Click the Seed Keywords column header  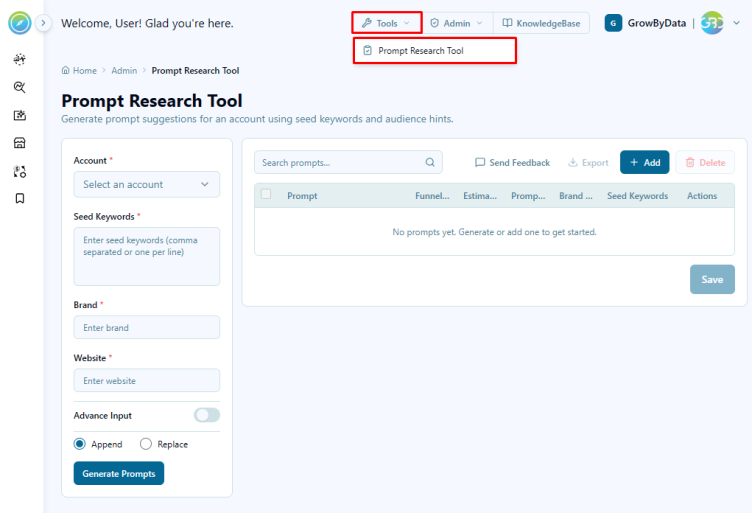(637, 196)
